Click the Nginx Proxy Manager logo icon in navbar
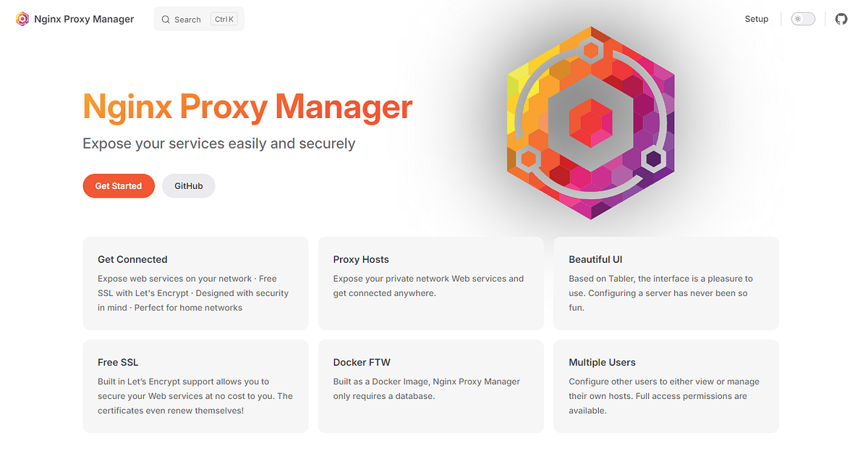 click(22, 18)
